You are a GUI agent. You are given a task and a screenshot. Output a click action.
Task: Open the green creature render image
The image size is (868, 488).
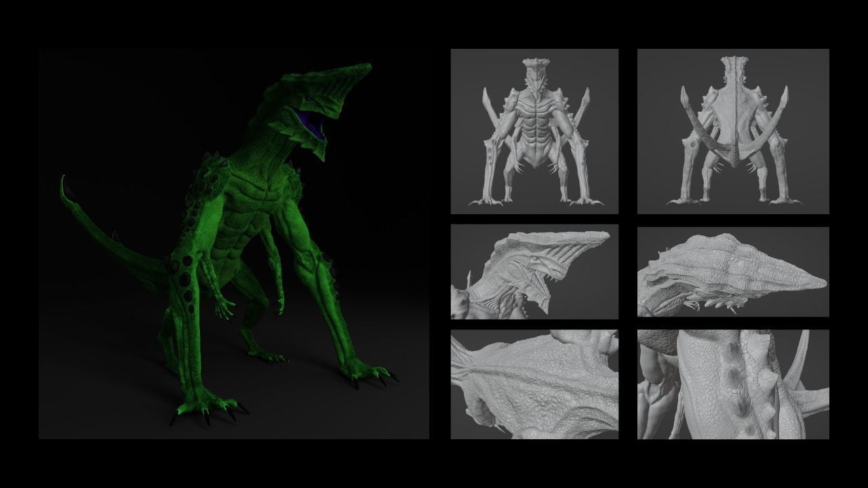(x=234, y=244)
